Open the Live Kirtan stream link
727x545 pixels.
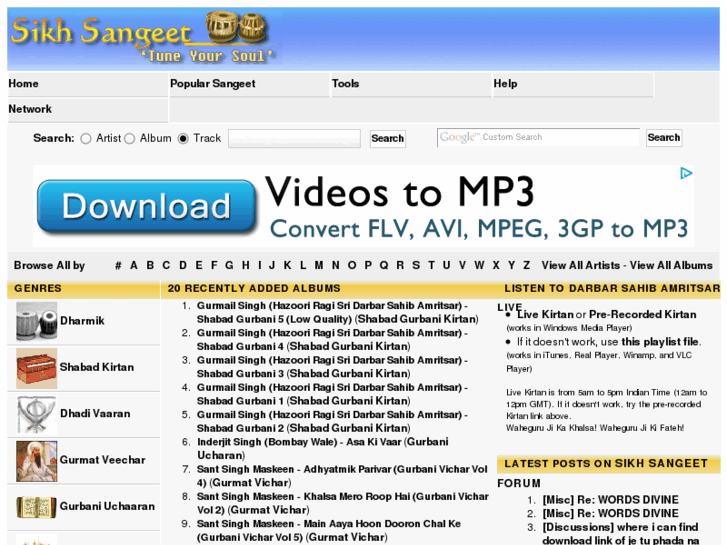pyautogui.click(x=545, y=315)
